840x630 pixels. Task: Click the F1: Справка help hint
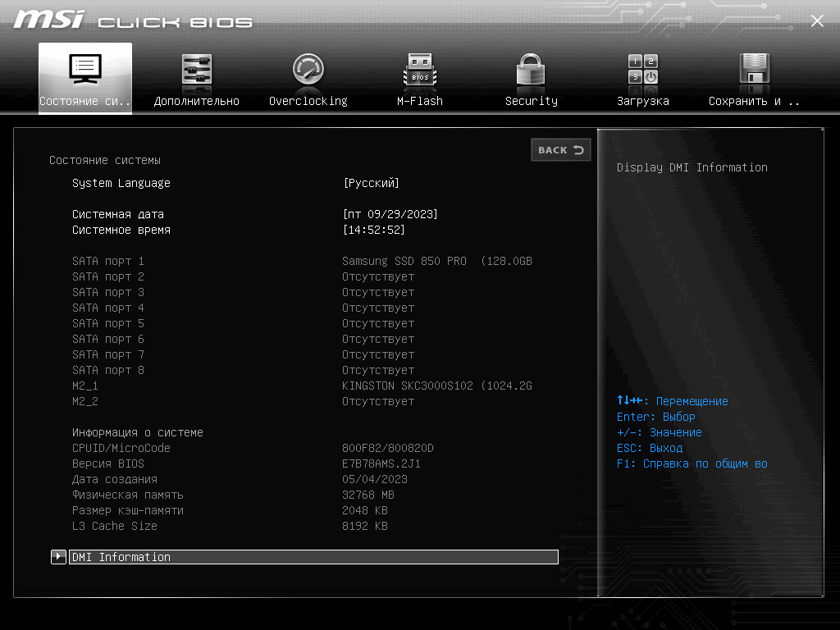tap(692, 463)
